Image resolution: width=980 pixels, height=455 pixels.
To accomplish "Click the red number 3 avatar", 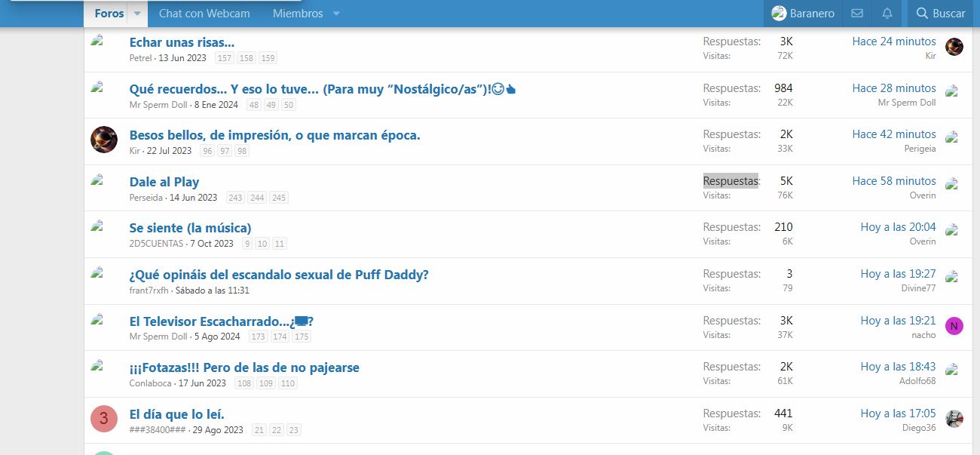I will [104, 419].
